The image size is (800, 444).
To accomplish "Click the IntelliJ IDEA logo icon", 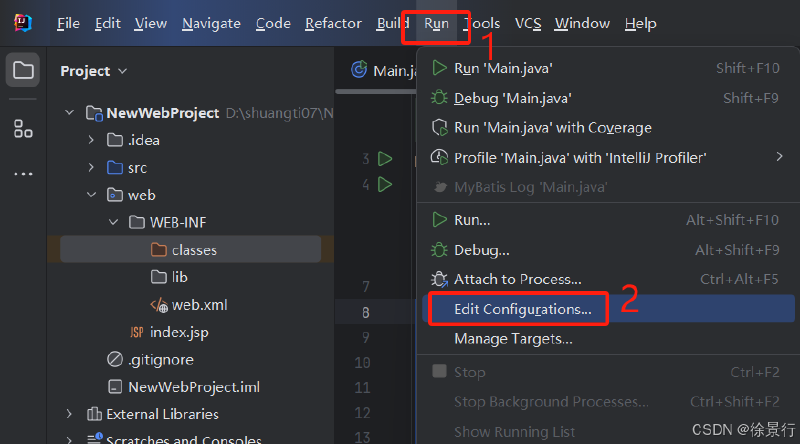I will coord(22,23).
